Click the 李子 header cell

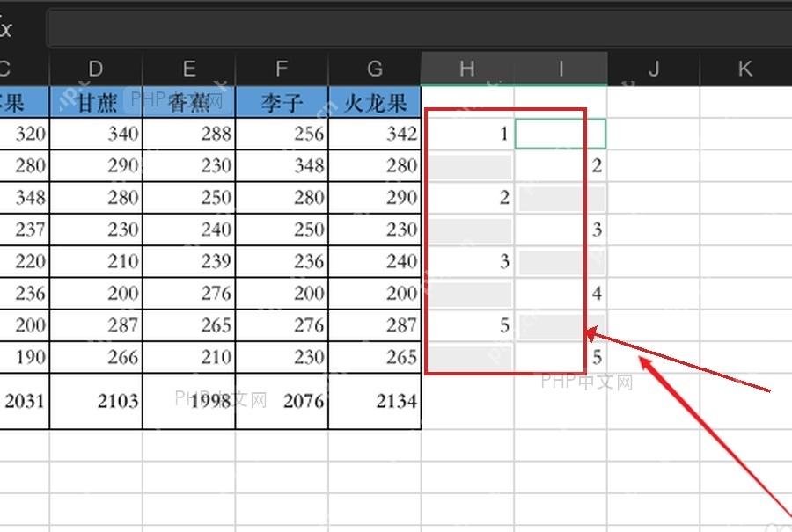[x=282, y=102]
